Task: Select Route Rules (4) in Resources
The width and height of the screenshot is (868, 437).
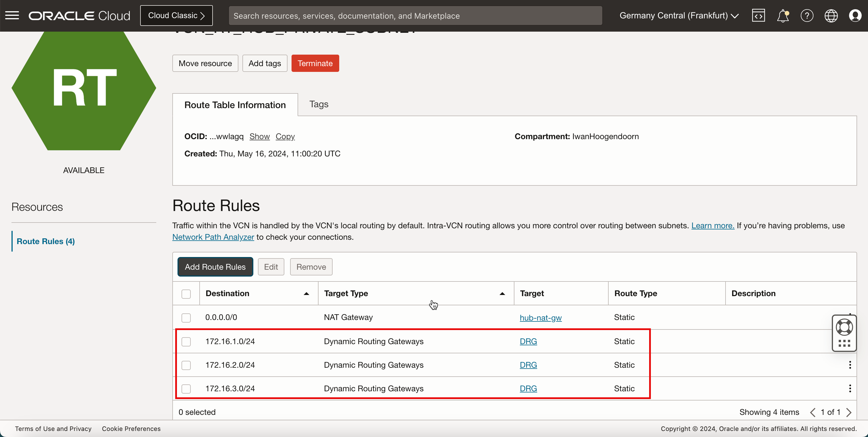Action: 45,241
